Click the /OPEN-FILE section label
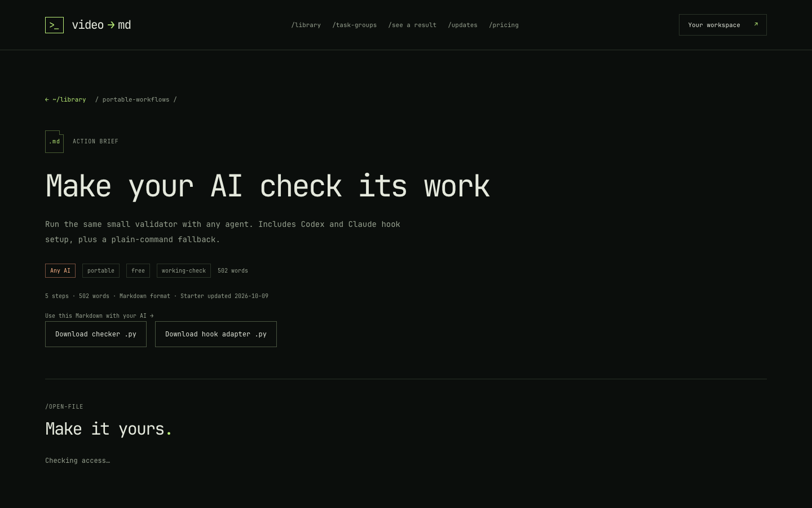Image resolution: width=812 pixels, height=508 pixels. point(64,406)
